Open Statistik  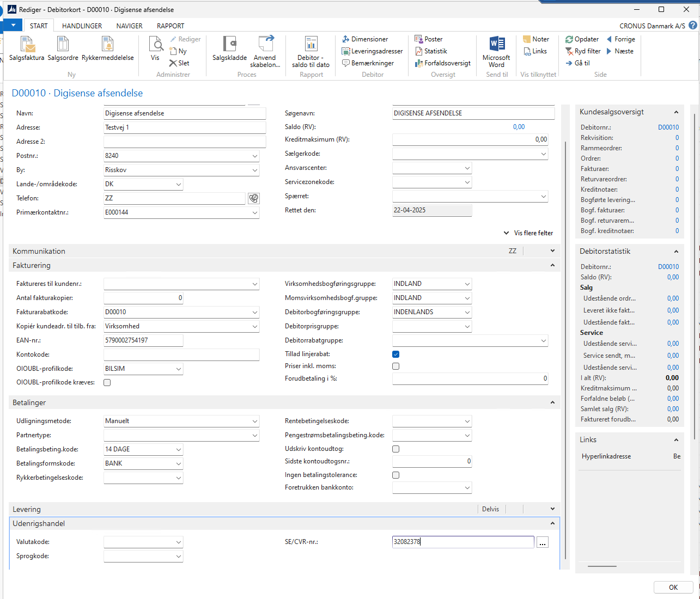[x=431, y=51]
